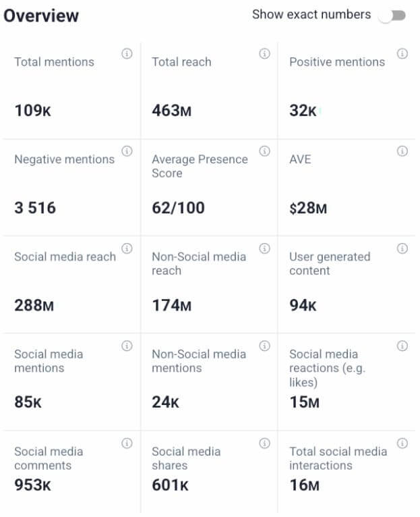Viewport: 420px width, 517px height.
Task: Open info icon for Social media shares
Action: (x=265, y=443)
